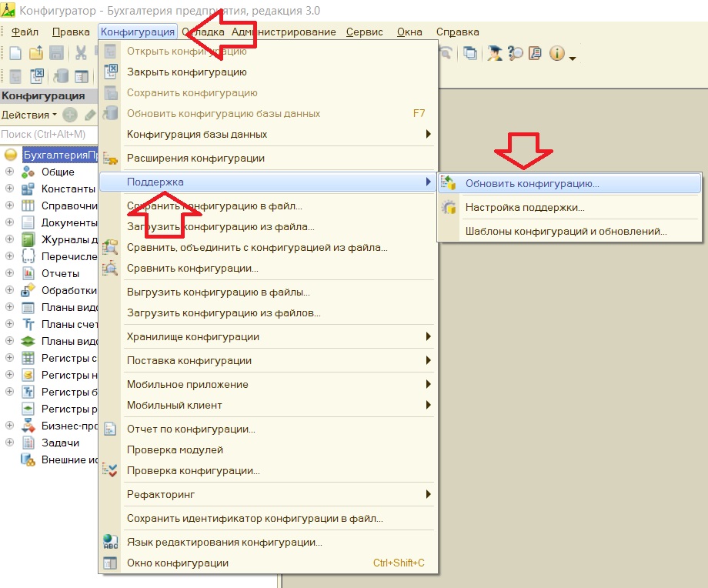The height and width of the screenshot is (588, 708).
Task: Click the Константы tree node icon
Action: click(x=28, y=189)
